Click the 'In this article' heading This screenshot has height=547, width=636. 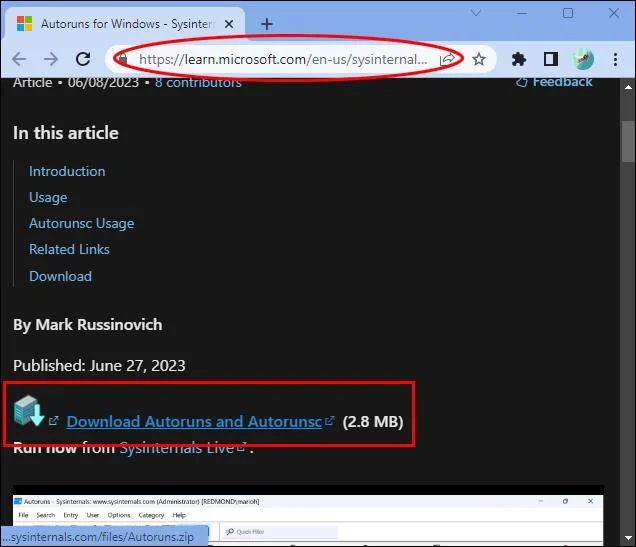[x=66, y=133]
